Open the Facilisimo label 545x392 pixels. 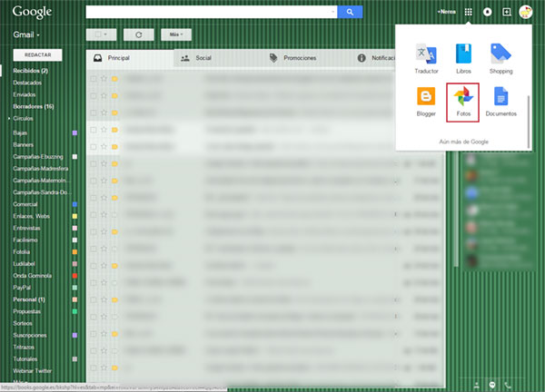click(x=25, y=240)
